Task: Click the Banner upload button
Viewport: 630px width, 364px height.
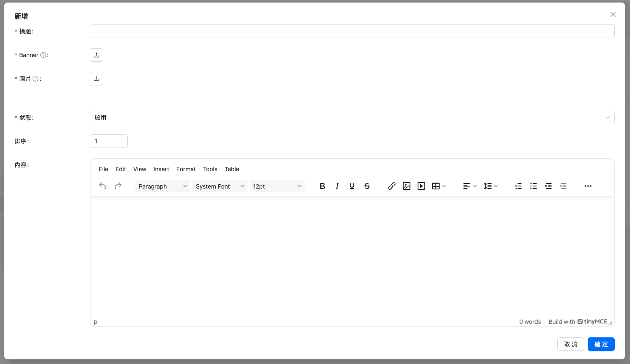Action: coord(96,55)
